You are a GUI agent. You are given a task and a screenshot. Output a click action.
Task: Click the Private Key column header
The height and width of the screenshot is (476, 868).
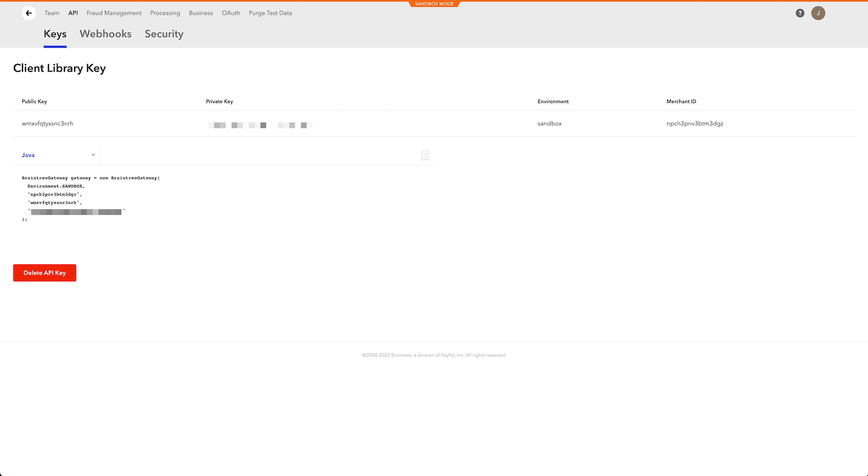[220, 101]
